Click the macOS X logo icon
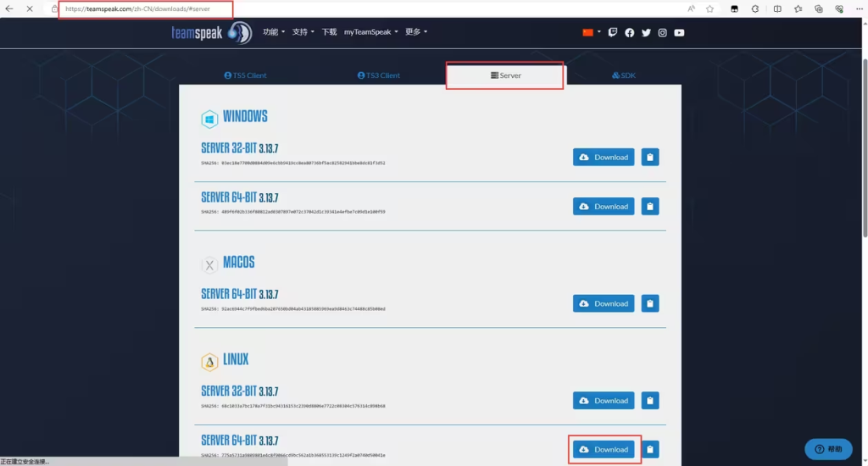This screenshot has width=868, height=466. 209,265
